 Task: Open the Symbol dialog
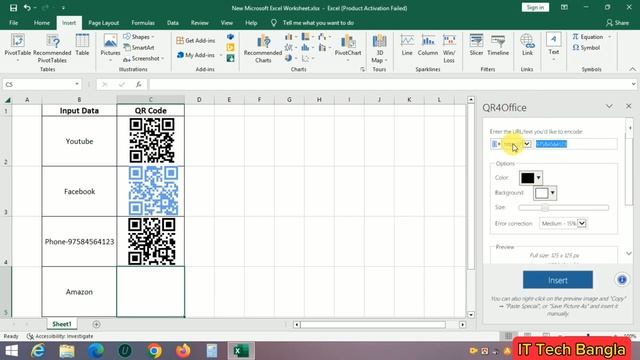pos(587,48)
